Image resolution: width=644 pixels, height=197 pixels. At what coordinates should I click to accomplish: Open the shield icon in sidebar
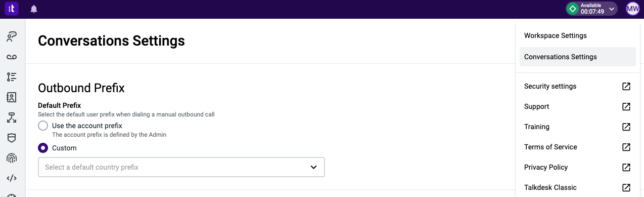click(x=12, y=138)
